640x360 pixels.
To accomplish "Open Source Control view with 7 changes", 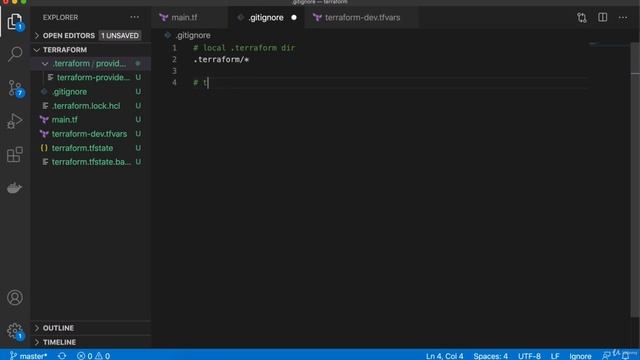I will (15, 88).
